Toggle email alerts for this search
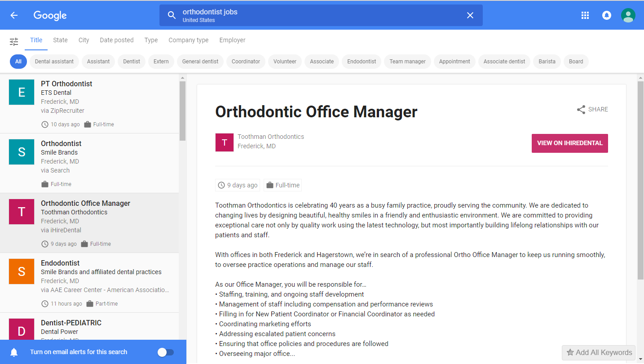Viewport: 644px width, 364px height. click(166, 352)
